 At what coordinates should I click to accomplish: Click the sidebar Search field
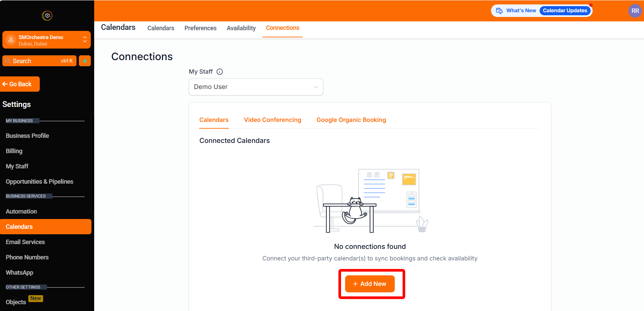click(39, 61)
